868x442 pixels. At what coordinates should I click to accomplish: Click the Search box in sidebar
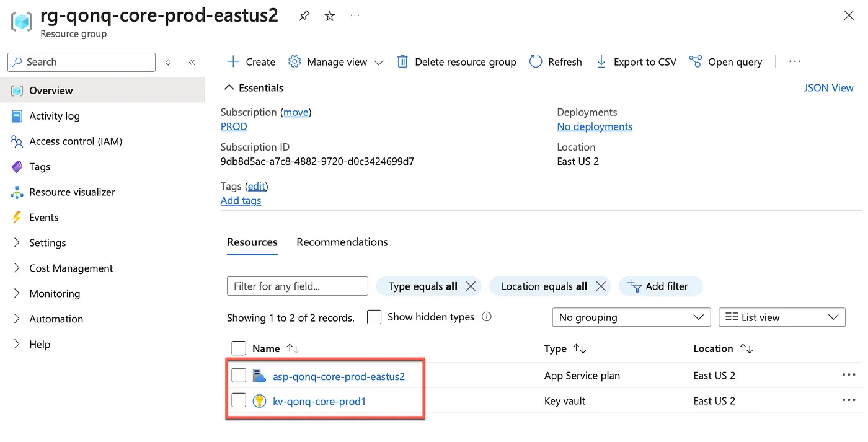coord(81,62)
